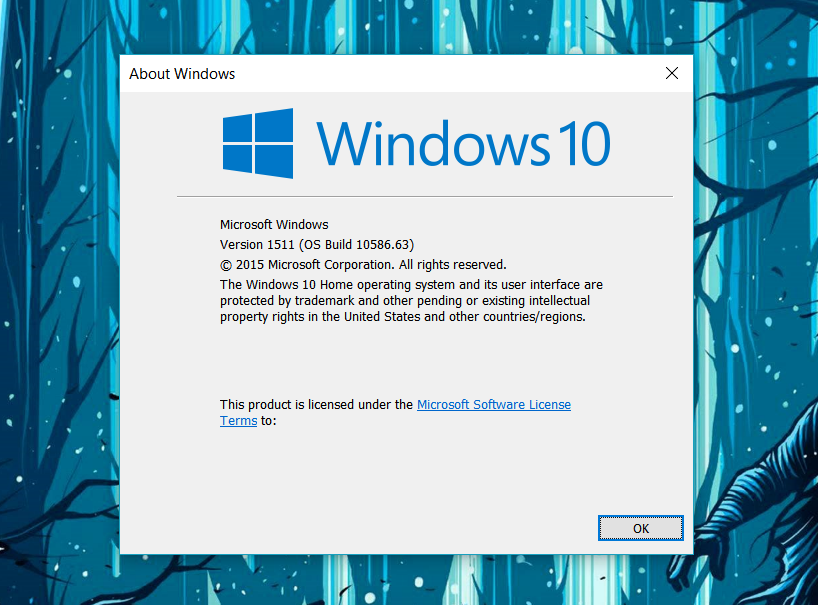This screenshot has height=605, width=818.
Task: Click the X icon on the dialog
Action: point(671,73)
